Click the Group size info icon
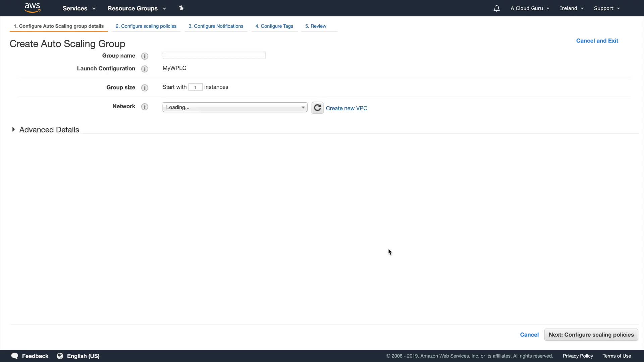The width and height of the screenshot is (644, 362). [145, 88]
